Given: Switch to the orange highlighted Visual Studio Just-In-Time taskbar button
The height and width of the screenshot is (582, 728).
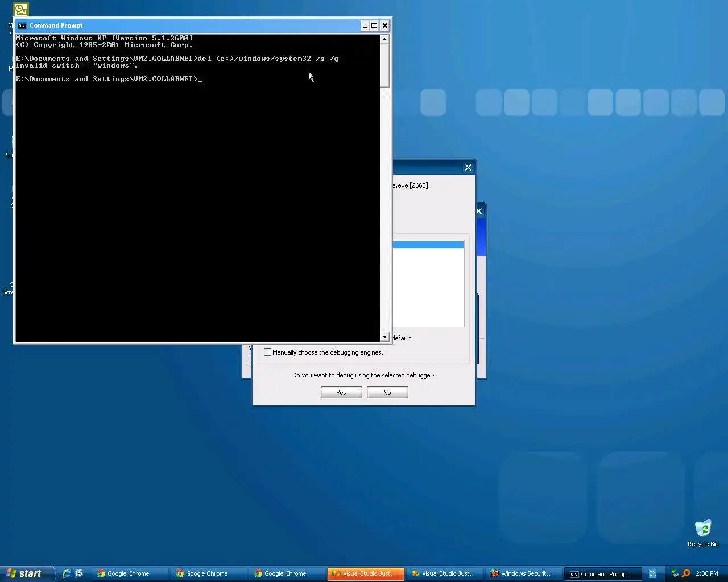Looking at the screenshot, I should pyautogui.click(x=366, y=573).
